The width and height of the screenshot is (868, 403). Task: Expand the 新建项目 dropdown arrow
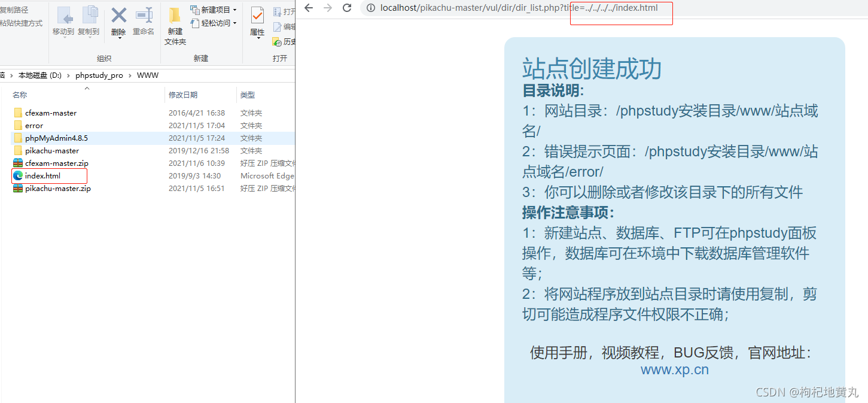[x=234, y=10]
